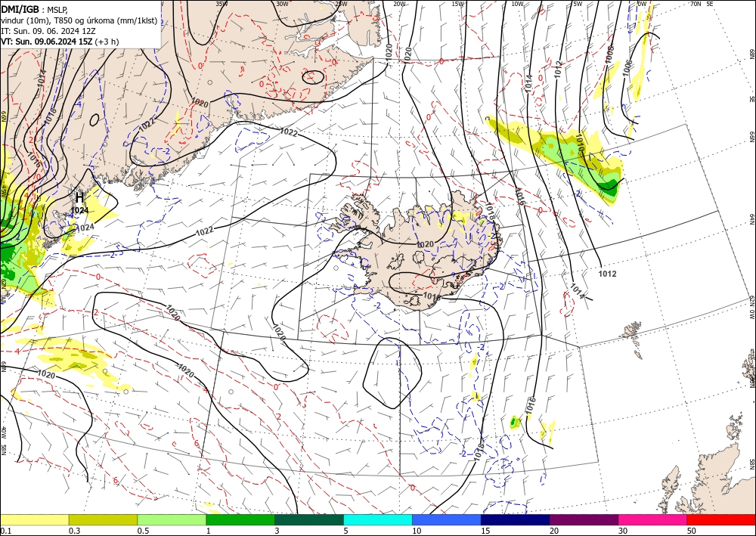Click the 1020 isobar label over central Iceland
Screen dimensions: 756x536
coord(425,244)
